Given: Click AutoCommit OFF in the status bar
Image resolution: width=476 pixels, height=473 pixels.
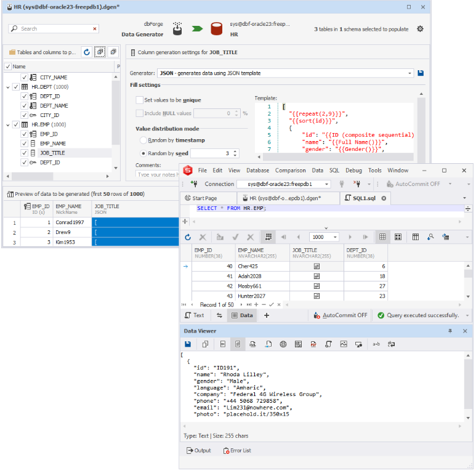Looking at the screenshot, I should (x=341, y=315).
